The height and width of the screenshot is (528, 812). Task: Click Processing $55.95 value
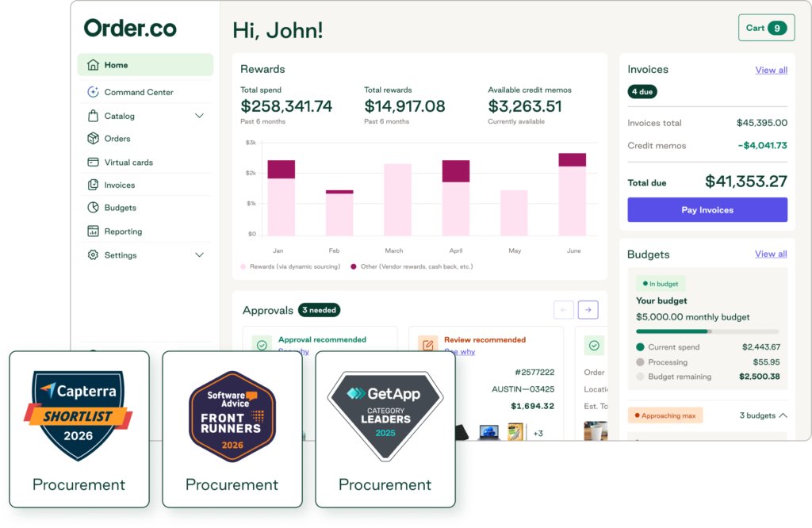[x=767, y=362]
